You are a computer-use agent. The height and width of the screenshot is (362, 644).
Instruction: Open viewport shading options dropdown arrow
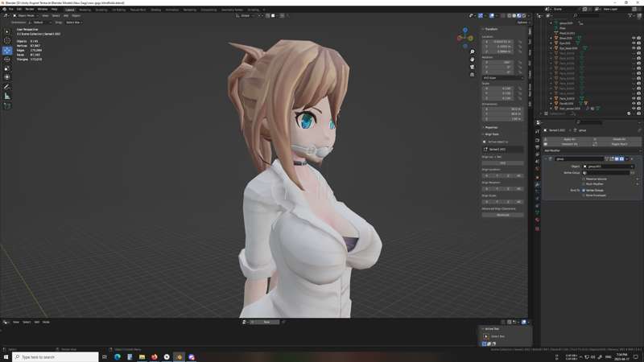528,15
